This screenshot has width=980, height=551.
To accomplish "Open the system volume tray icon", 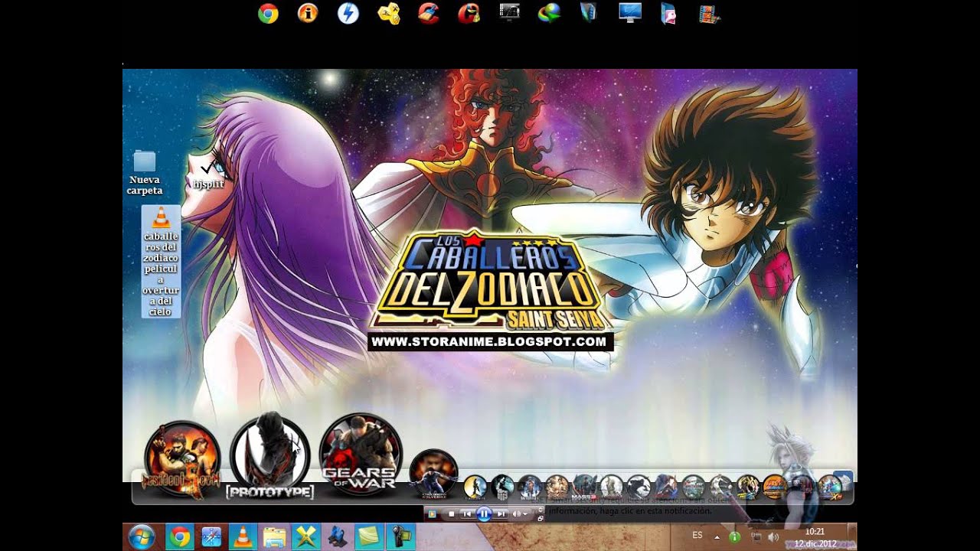I will pos(773,537).
